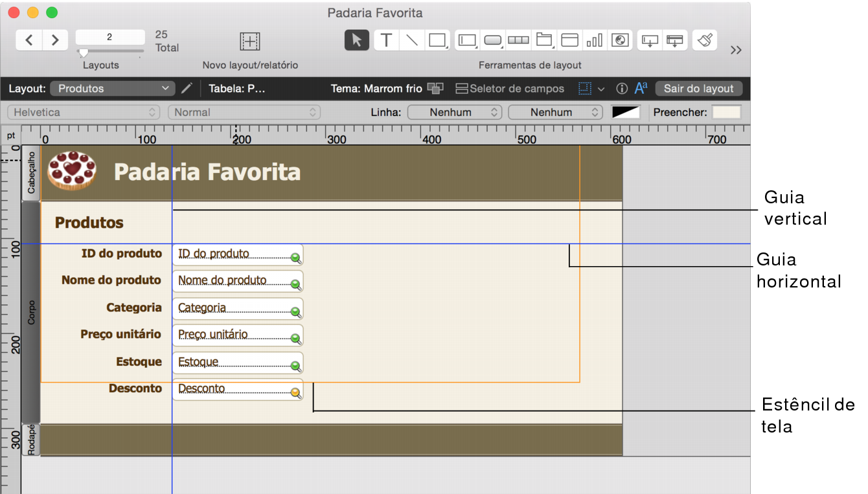Select the Corpo part label
Viewport: 868px width, 494px height.
(x=30, y=304)
